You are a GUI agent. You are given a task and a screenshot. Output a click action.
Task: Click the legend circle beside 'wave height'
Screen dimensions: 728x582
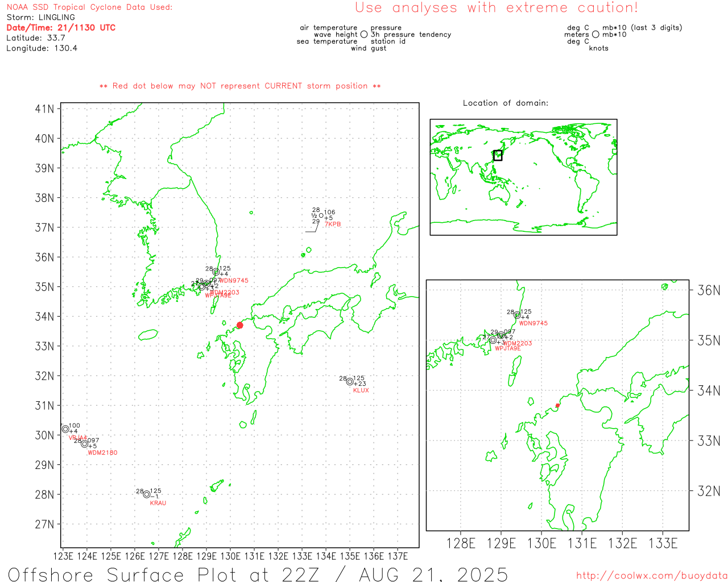coord(364,35)
